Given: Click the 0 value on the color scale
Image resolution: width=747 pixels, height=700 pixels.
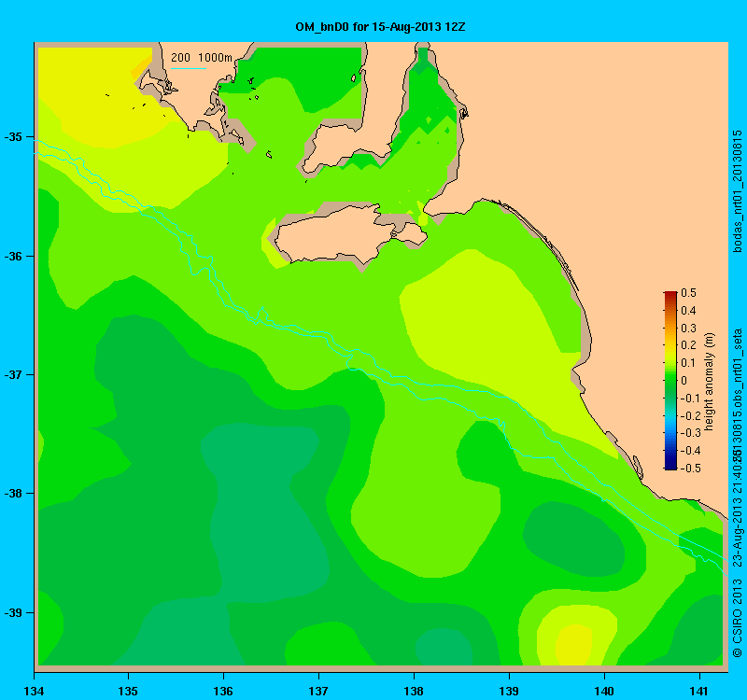Looking at the screenshot, I should (x=684, y=381).
